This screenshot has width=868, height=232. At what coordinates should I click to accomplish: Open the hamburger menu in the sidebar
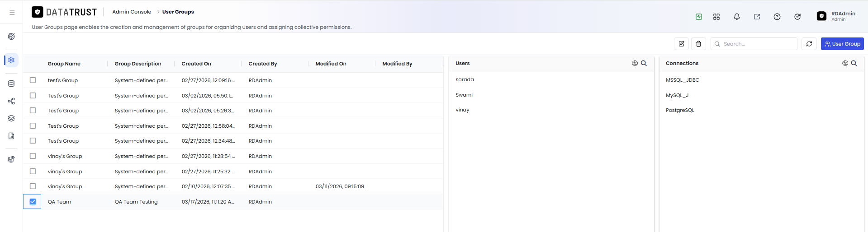(12, 13)
